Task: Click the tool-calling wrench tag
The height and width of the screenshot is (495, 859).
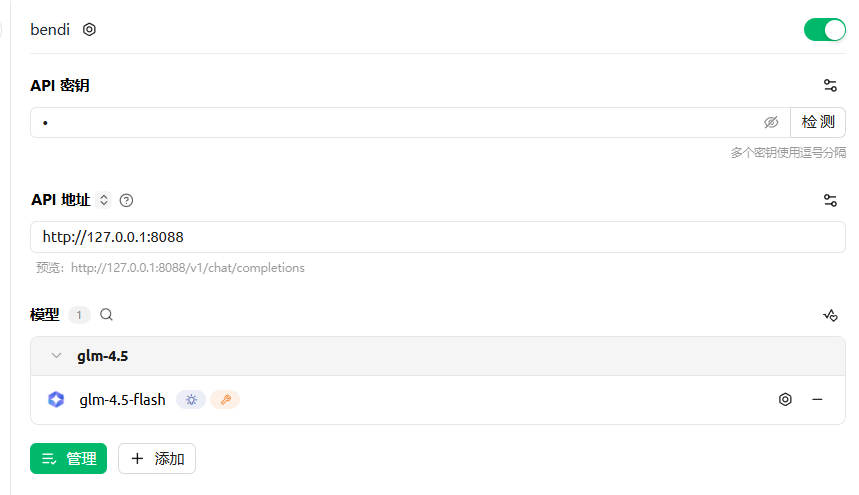Action: (225, 400)
